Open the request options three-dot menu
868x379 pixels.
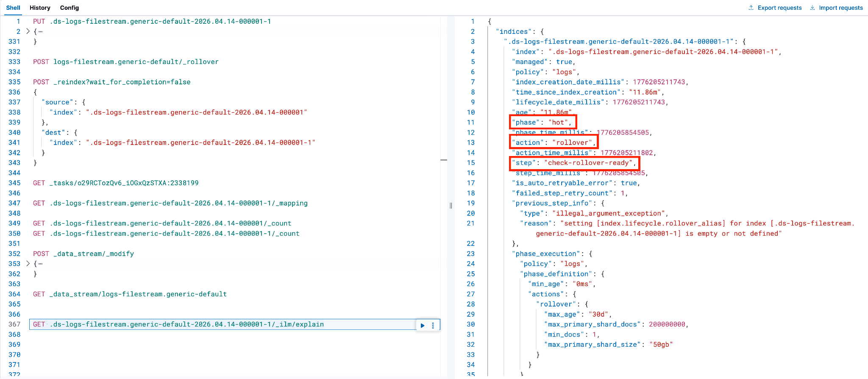433,326
